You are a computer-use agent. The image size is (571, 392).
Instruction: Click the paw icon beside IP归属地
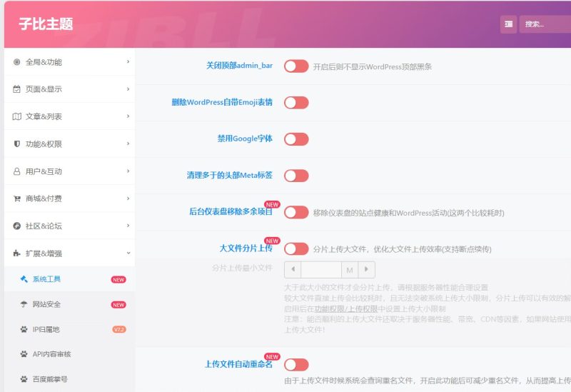click(24, 329)
